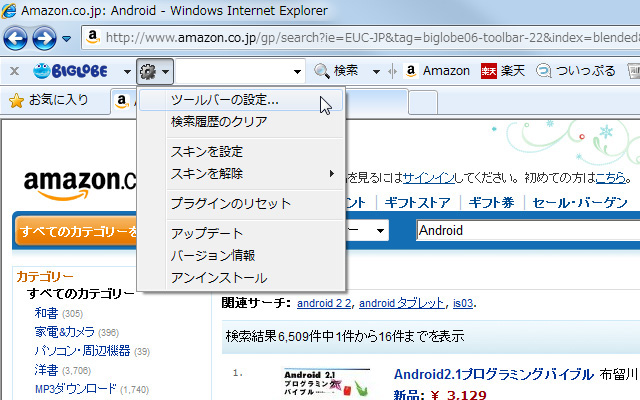Open the パソコン・周辺機器 category link
Screen dimensions: 640x400
point(82,351)
